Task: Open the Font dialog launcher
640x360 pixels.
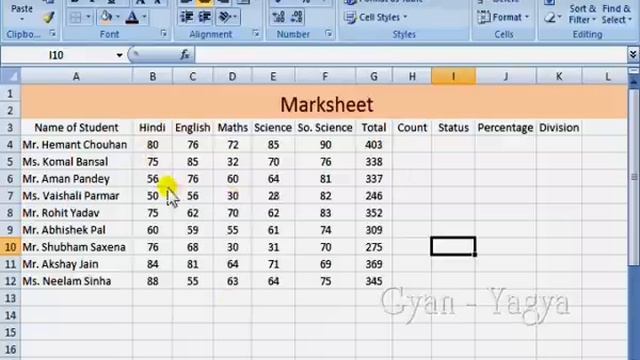Action: point(164,33)
